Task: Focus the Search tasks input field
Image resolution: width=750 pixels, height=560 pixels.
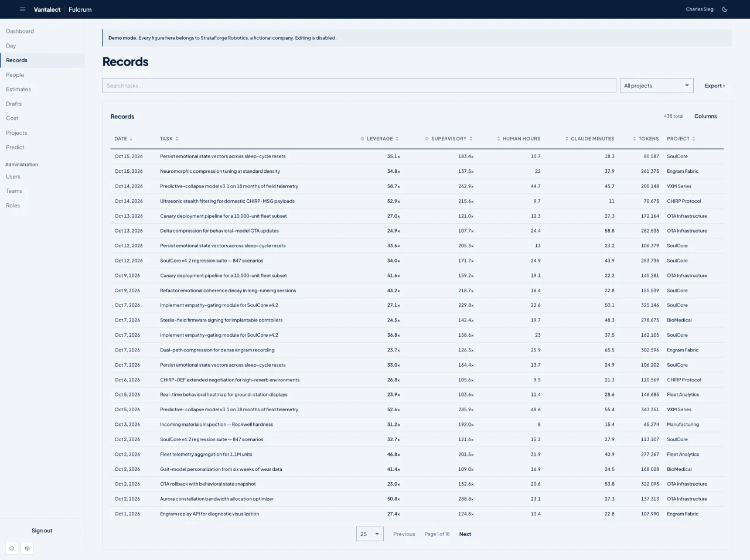Action: tap(359, 86)
